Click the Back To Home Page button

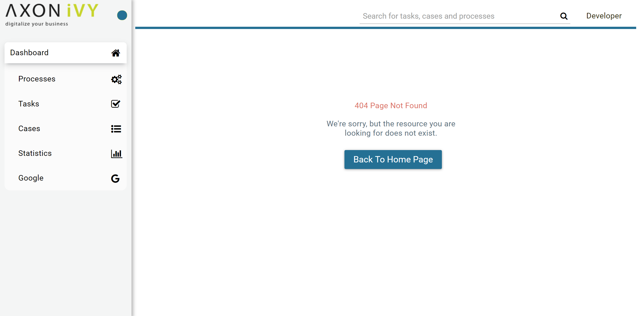(393, 159)
